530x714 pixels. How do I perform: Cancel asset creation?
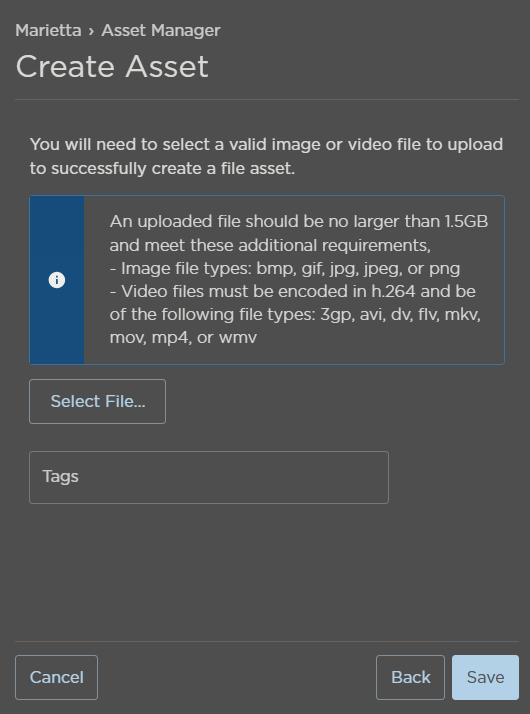tap(56, 678)
